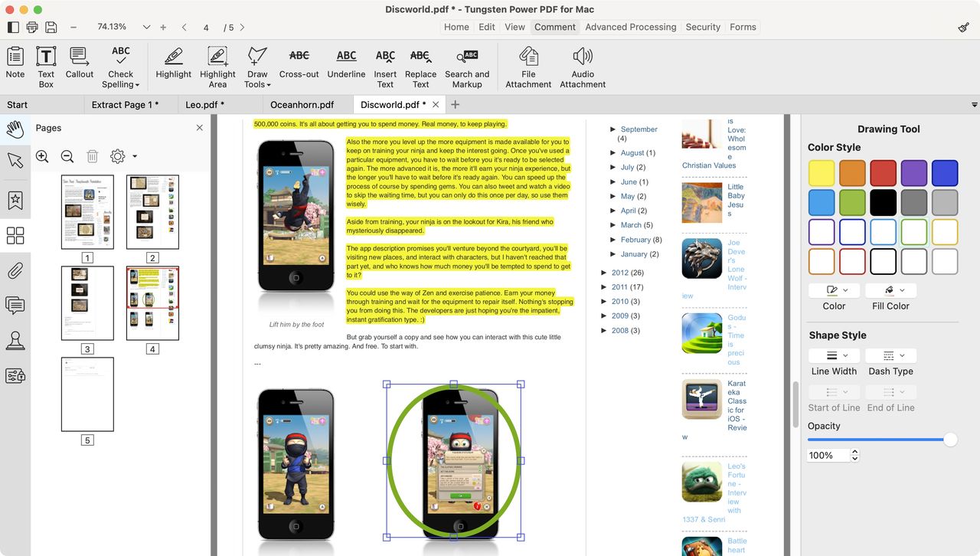Viewport: 980px width, 556px height.
Task: Switch to the Edit tab
Action: [487, 27]
